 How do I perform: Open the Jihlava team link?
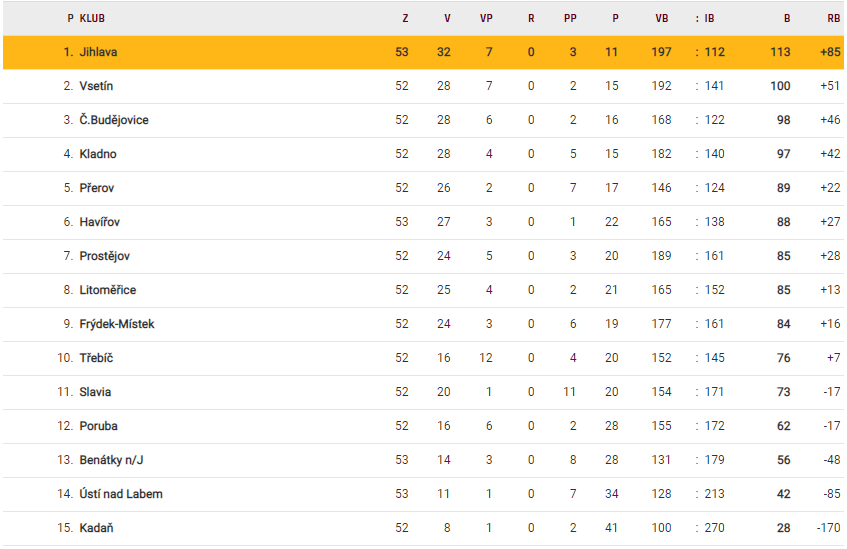click(x=99, y=52)
